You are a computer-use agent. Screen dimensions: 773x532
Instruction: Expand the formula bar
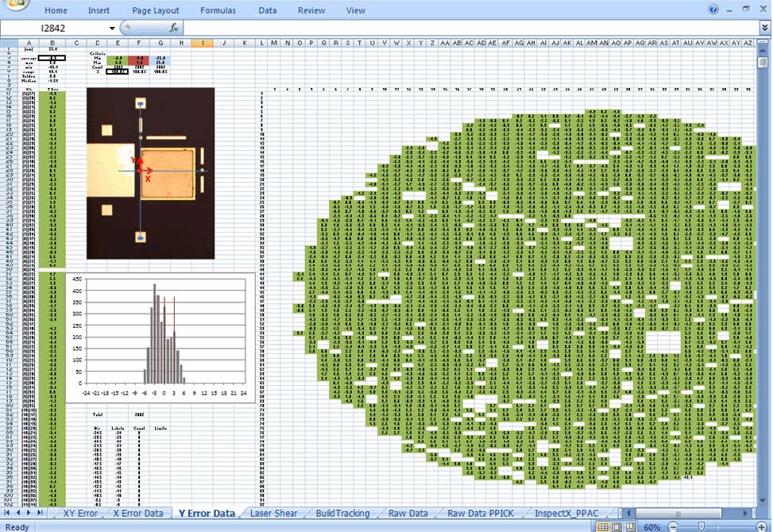point(764,28)
